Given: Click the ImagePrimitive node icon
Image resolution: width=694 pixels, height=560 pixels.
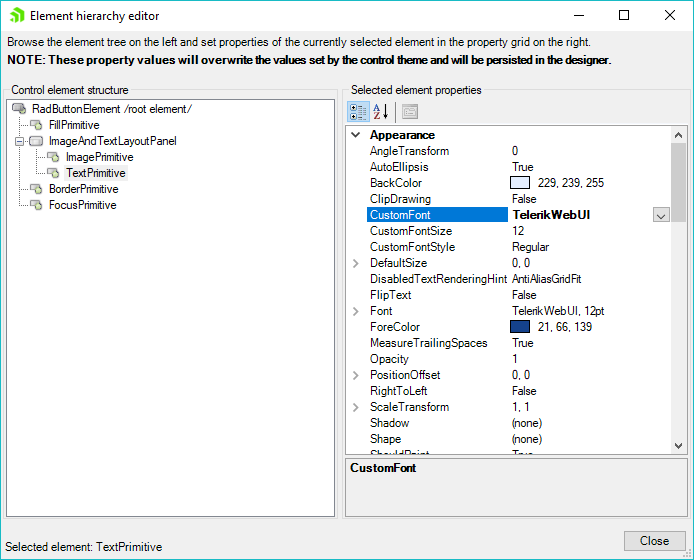Looking at the screenshot, I should (x=53, y=157).
